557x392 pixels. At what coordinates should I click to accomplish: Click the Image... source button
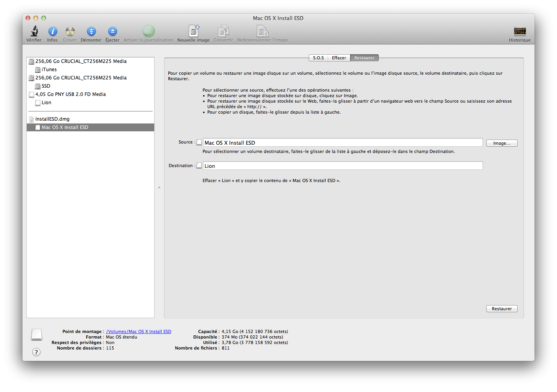[x=502, y=143]
